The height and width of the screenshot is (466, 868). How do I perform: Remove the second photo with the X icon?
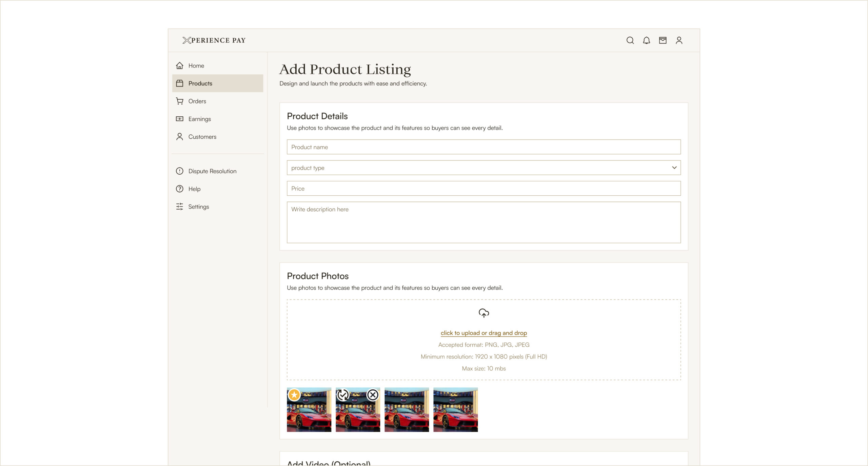(x=373, y=395)
